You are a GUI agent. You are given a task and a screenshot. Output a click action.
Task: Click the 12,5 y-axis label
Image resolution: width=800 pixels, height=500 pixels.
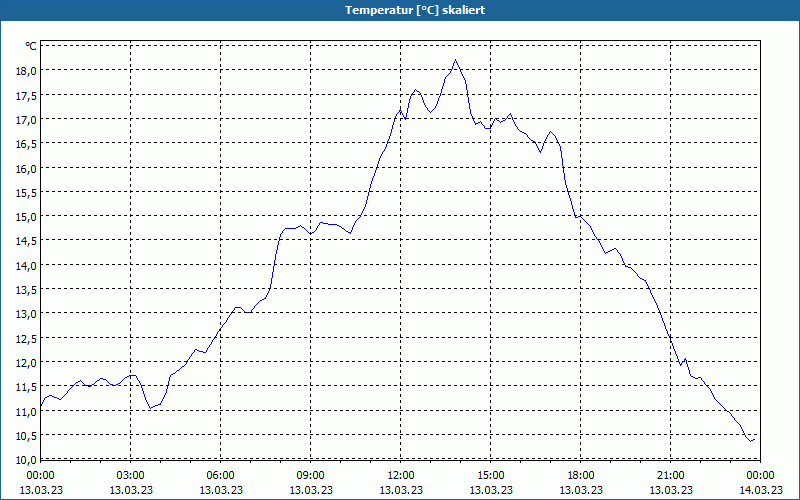click(x=26, y=339)
